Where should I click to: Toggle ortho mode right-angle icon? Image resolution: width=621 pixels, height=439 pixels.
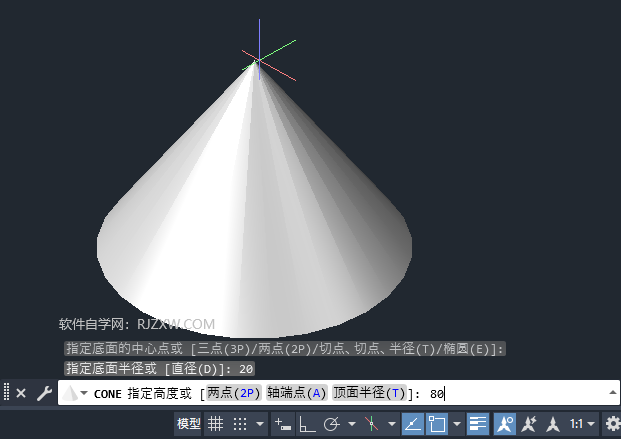pyautogui.click(x=307, y=424)
